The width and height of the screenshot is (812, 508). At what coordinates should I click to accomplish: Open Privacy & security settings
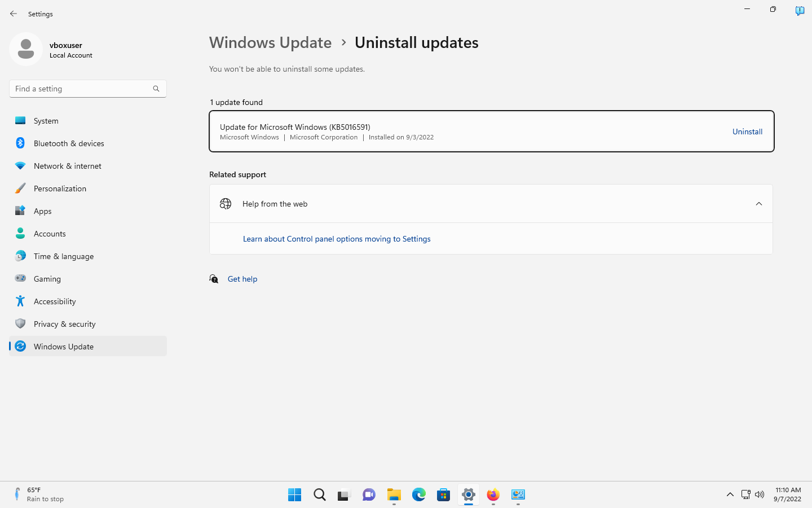pyautogui.click(x=64, y=323)
